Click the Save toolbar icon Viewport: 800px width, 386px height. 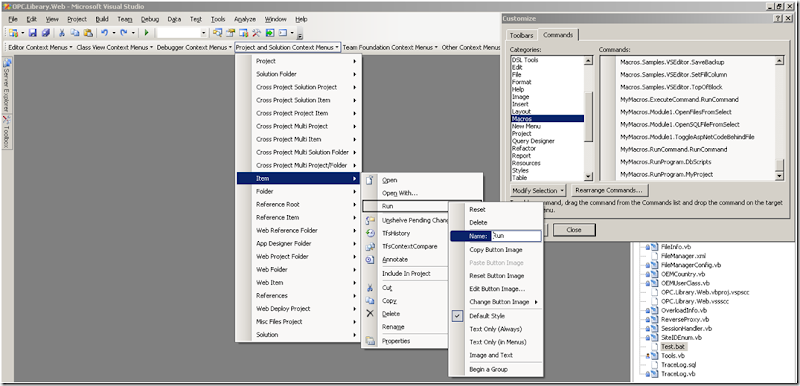coord(33,33)
